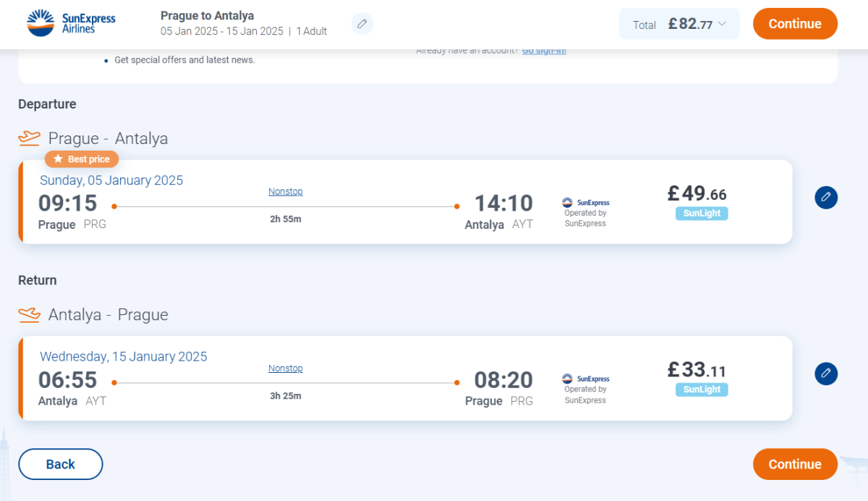Click the SunExpress Airlines logo
The width and height of the screenshot is (868, 501).
(x=71, y=23)
